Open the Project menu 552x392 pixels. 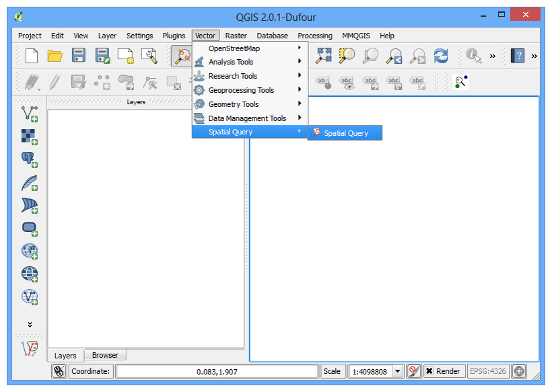30,36
